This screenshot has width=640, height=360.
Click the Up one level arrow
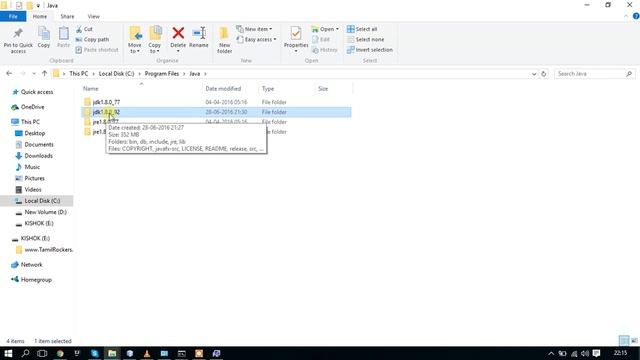point(44,73)
